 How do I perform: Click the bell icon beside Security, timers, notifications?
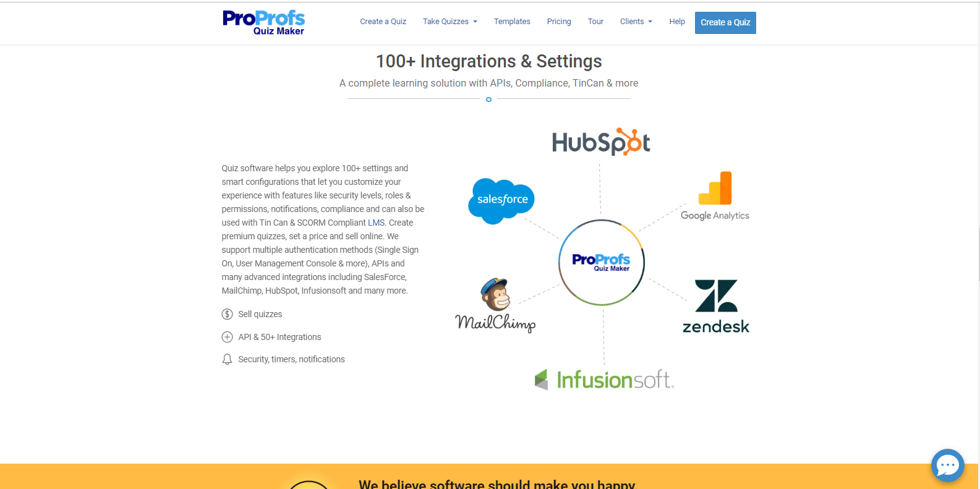coord(227,359)
